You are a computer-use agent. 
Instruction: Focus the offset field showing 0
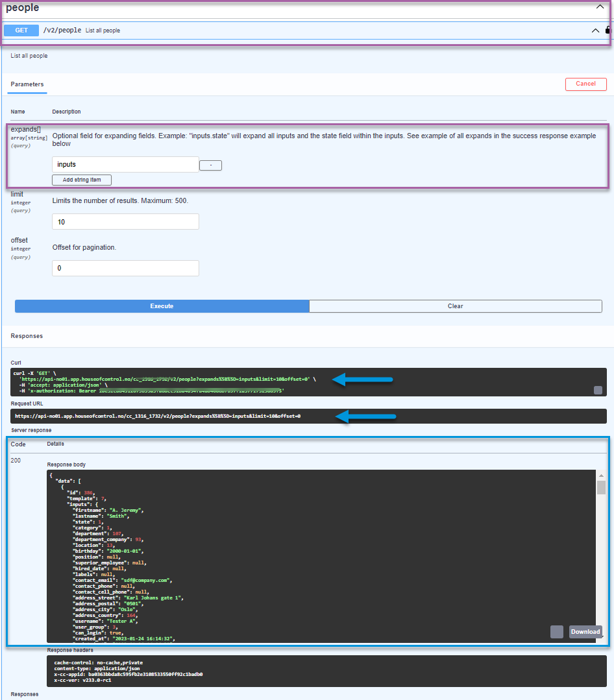(125, 269)
